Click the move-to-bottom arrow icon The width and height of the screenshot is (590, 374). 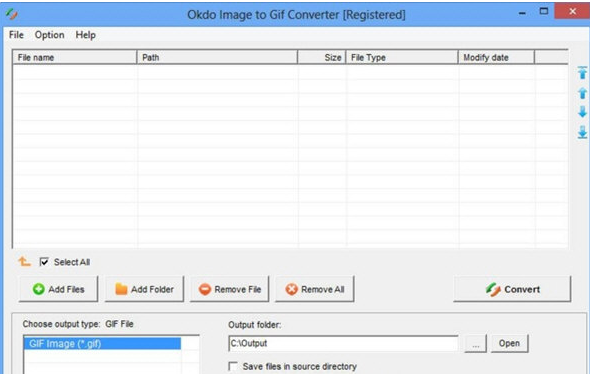pyautogui.click(x=582, y=132)
